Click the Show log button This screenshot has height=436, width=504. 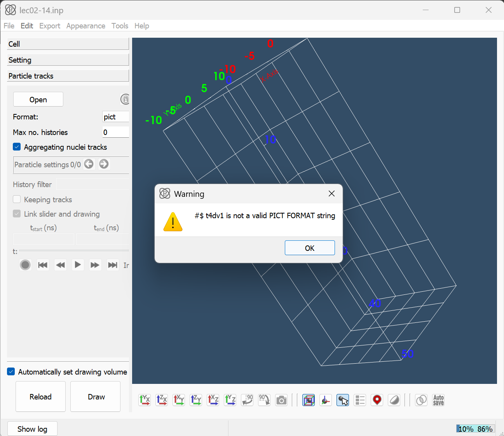32,429
